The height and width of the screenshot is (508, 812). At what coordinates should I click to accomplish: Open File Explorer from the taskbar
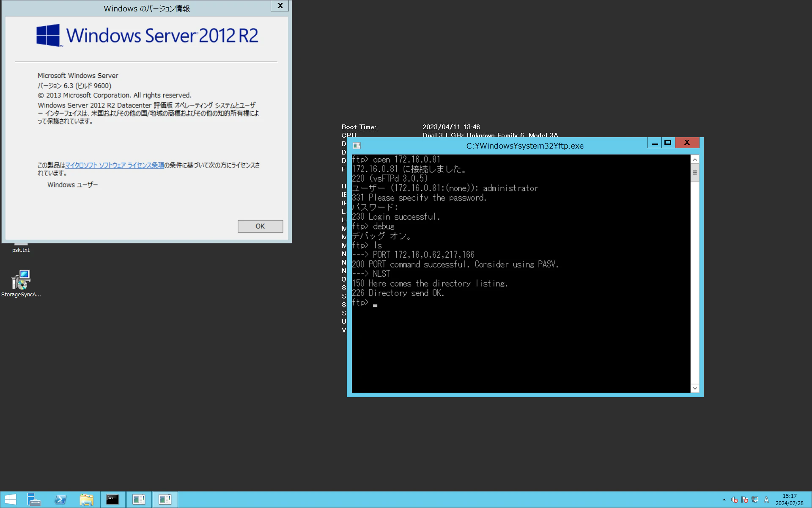tap(87, 500)
